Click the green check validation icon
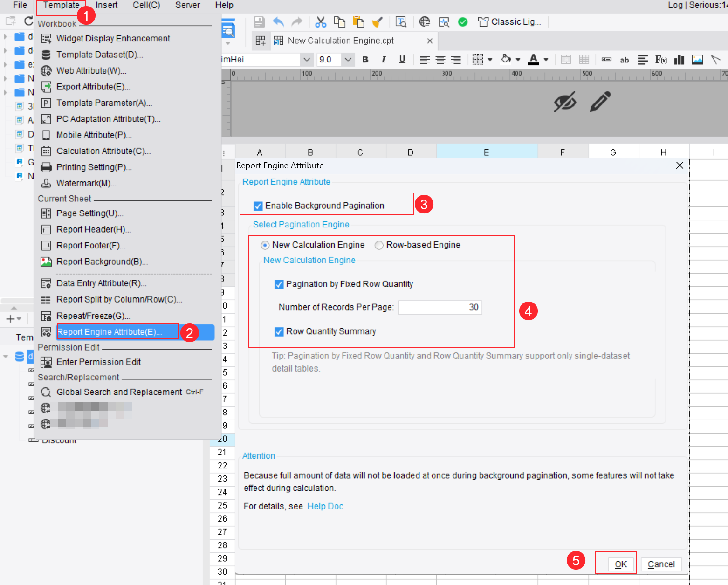Screen dimensions: 728x585 point(463,22)
